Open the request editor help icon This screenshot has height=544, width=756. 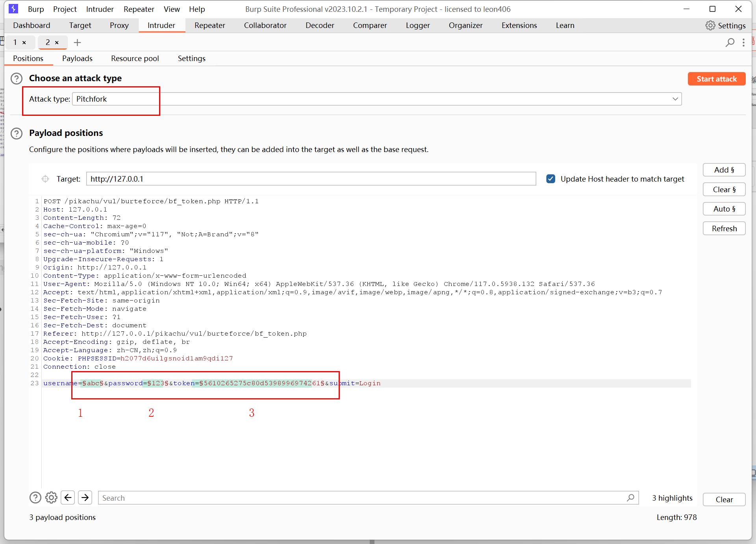pos(35,498)
